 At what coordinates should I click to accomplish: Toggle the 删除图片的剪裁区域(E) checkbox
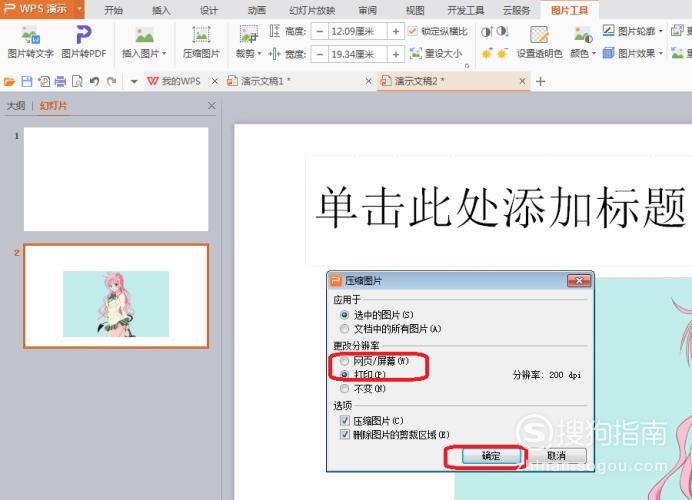(x=345, y=434)
